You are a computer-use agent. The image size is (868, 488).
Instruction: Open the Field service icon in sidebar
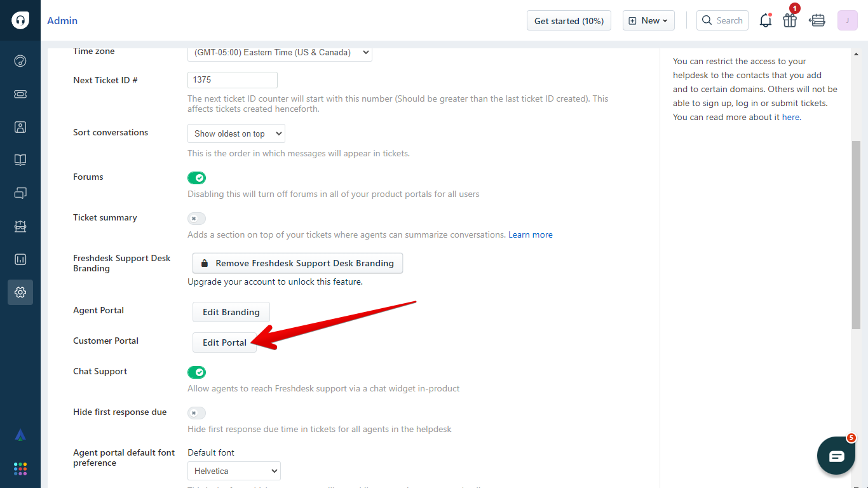tap(20, 226)
